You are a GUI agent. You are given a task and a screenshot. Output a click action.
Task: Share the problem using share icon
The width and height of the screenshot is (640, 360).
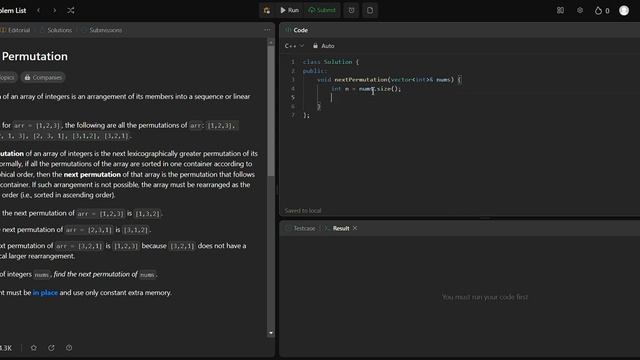[x=51, y=348]
